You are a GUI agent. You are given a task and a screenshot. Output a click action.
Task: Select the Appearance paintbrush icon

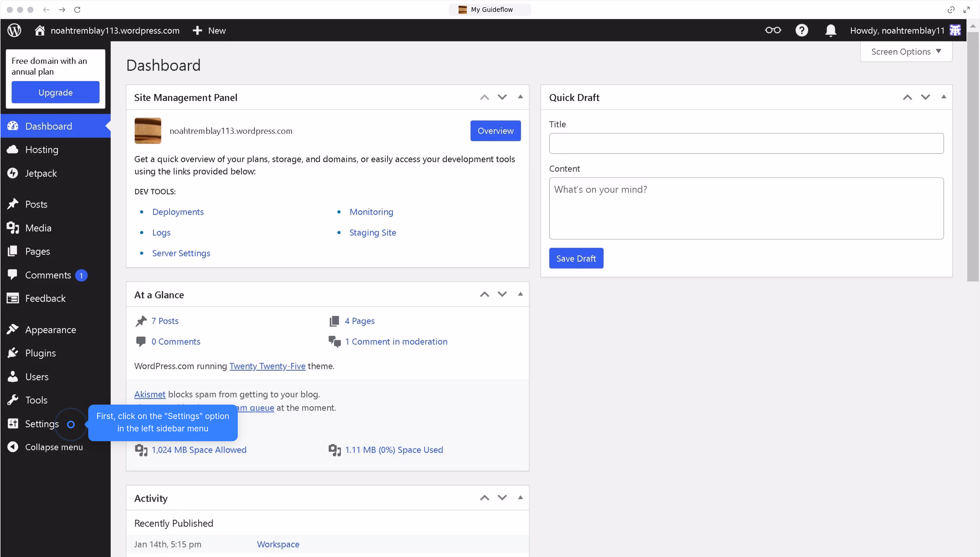point(13,329)
